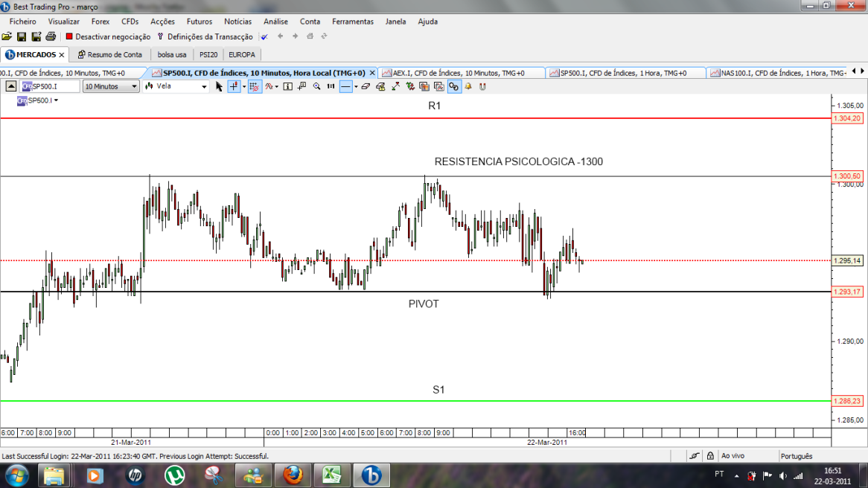The image size is (868, 488).
Task: Click the info box toolbar icon
Action: (288, 86)
